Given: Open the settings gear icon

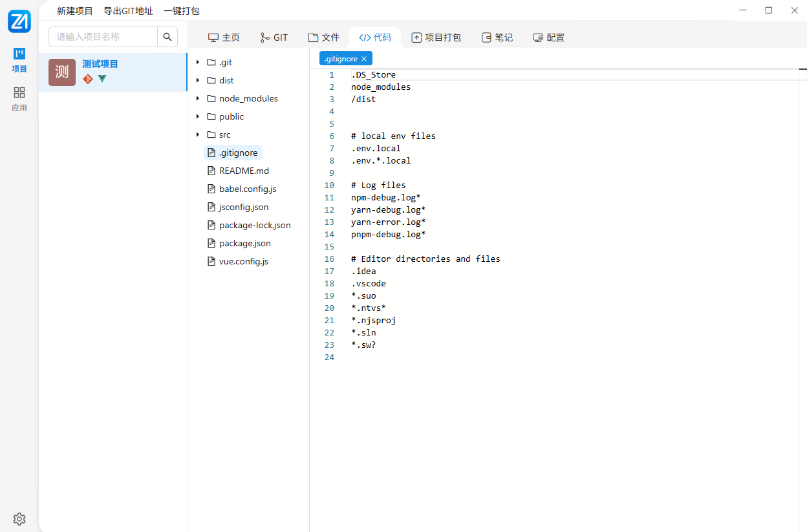Looking at the screenshot, I should click(x=19, y=518).
